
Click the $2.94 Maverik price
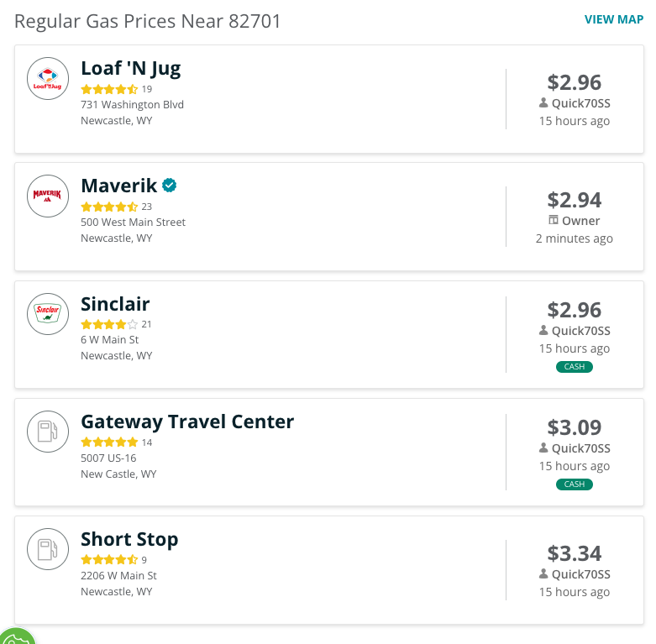coord(574,200)
